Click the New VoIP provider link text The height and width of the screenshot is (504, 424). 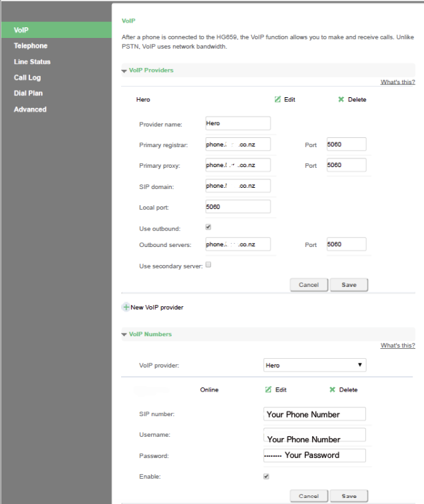click(x=157, y=308)
